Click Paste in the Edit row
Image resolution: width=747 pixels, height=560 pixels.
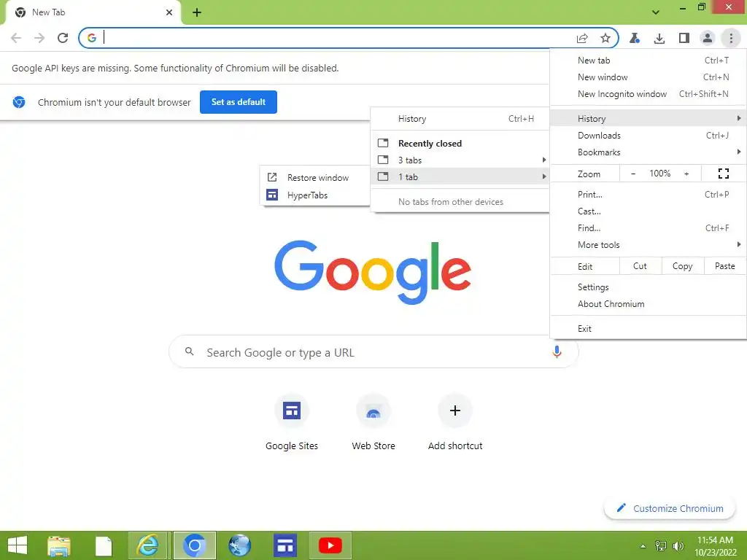pyautogui.click(x=724, y=266)
